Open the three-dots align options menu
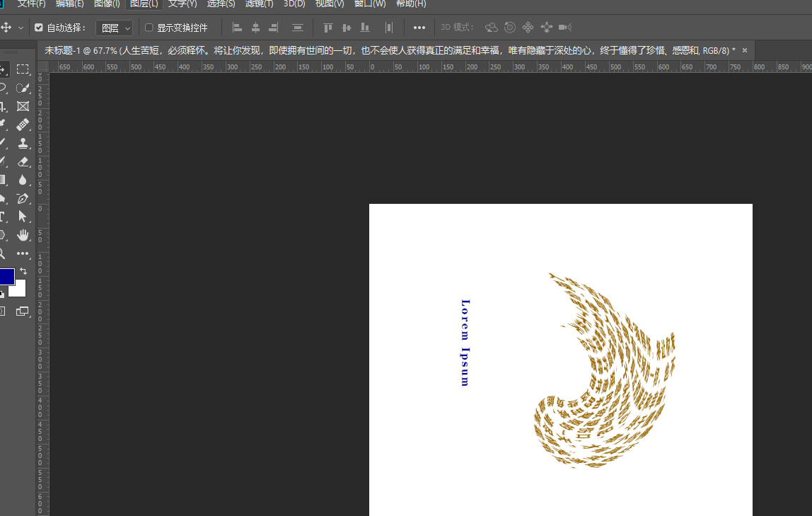The image size is (812, 516). 419,28
